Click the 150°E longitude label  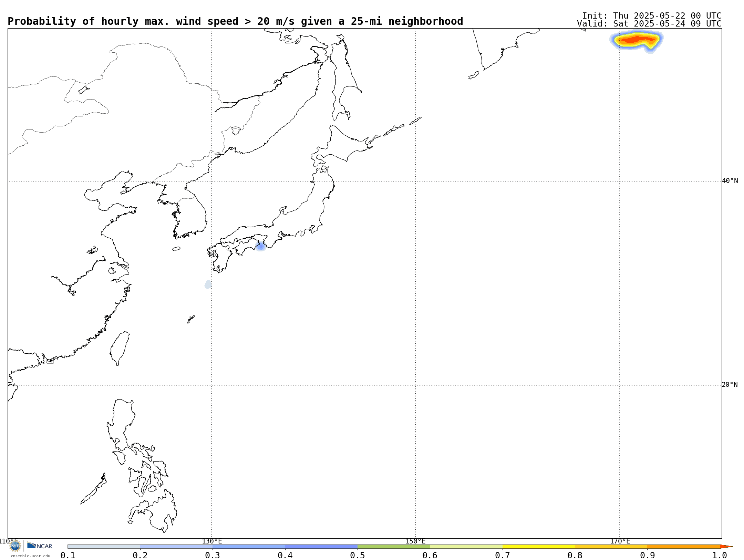click(415, 541)
